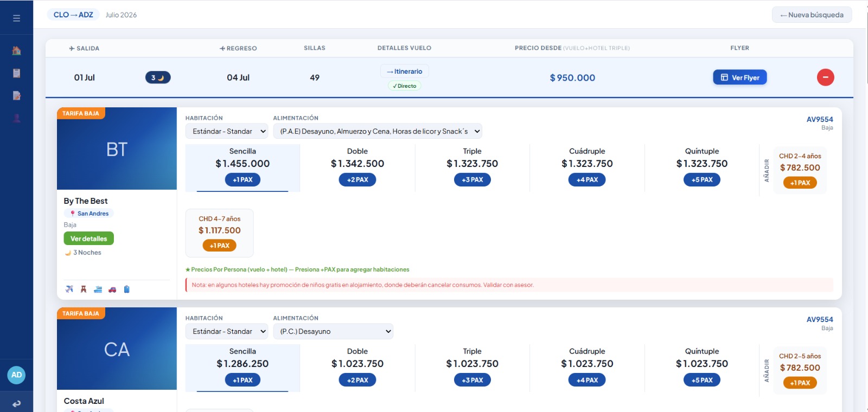Add +2 PAX Doble for By The Best
The height and width of the screenshot is (412, 868).
point(358,180)
